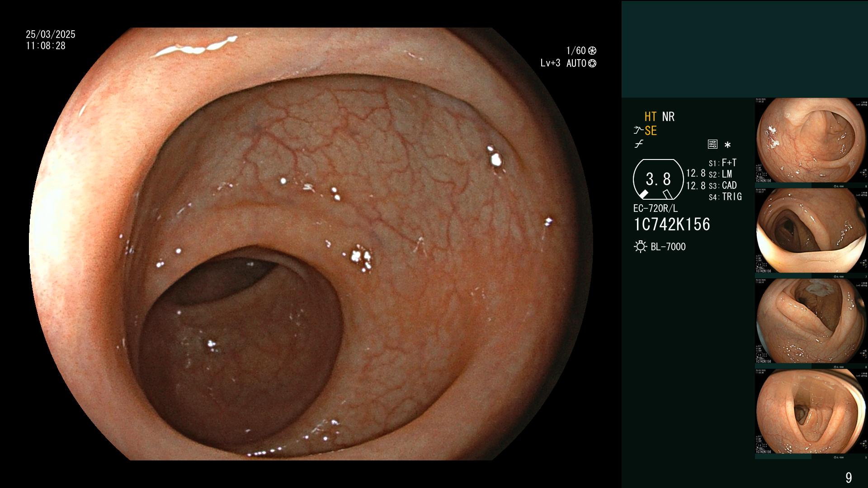
Task: Select the orange SE label
Action: (651, 131)
